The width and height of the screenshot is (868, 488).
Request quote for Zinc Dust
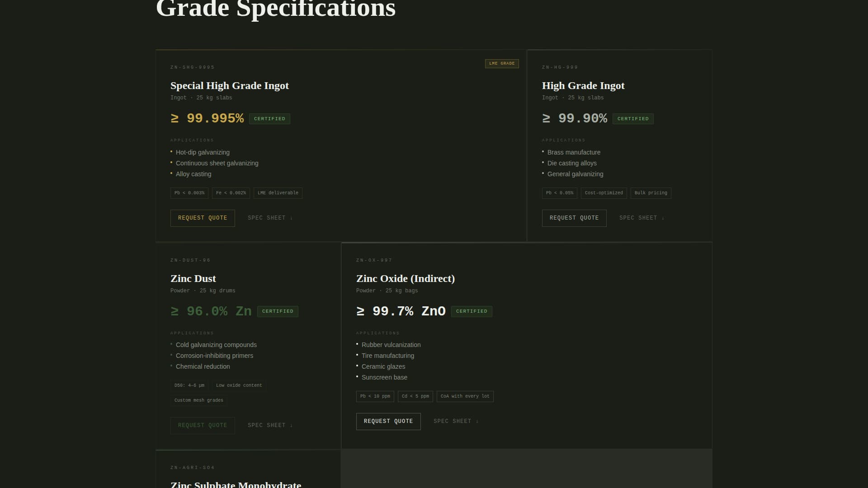[x=202, y=425]
